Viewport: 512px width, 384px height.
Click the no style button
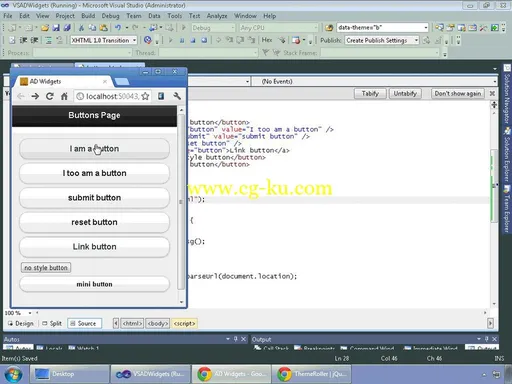(46, 268)
